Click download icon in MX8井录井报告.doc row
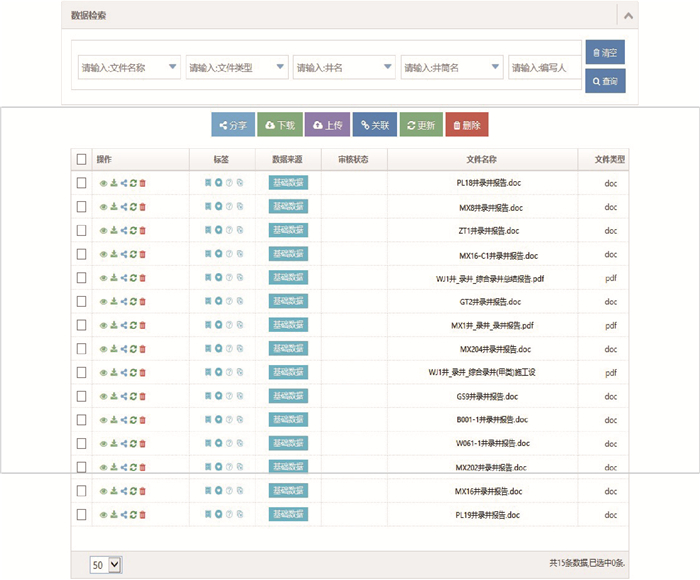Image resolution: width=700 pixels, height=580 pixels. coord(113,207)
